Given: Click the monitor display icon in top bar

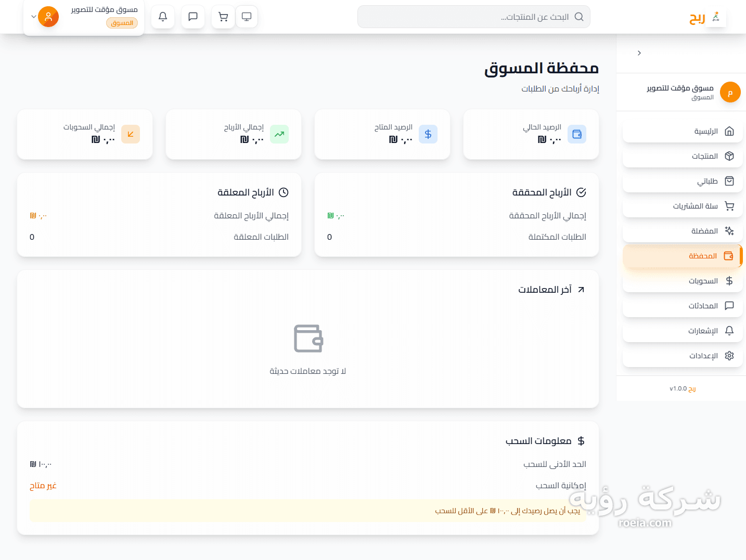Looking at the screenshot, I should click(x=247, y=17).
